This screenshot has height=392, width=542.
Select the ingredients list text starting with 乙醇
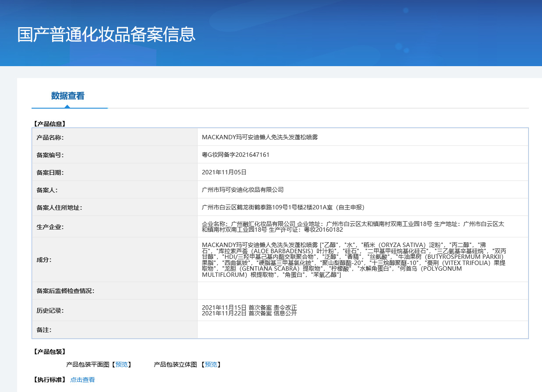354,260
